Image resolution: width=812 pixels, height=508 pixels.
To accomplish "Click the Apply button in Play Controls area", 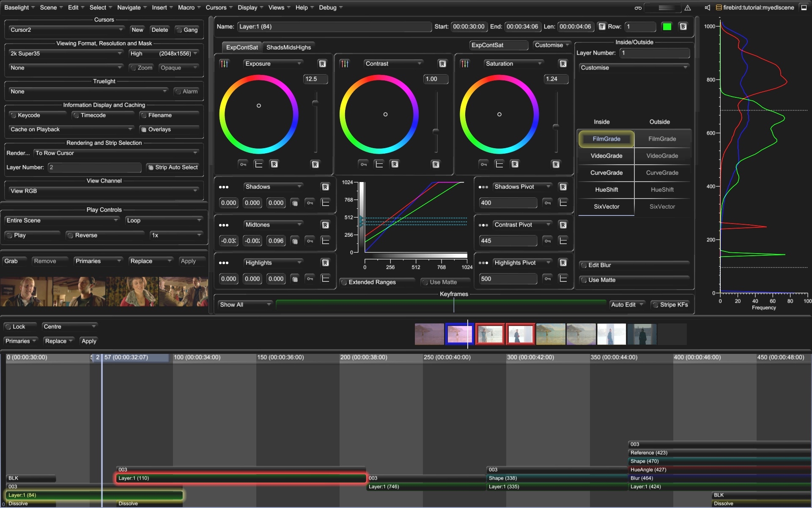I will [192, 261].
